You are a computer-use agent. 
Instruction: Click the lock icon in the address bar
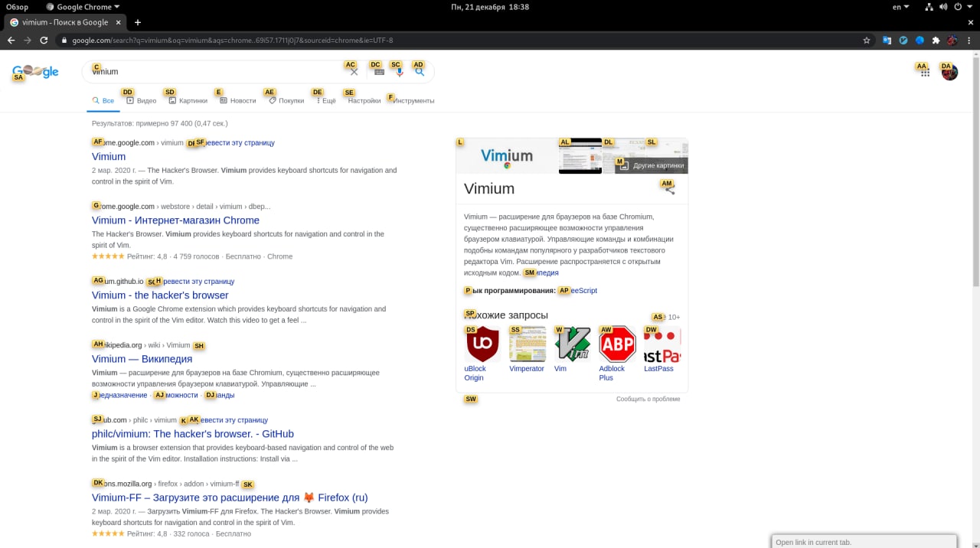click(x=64, y=40)
